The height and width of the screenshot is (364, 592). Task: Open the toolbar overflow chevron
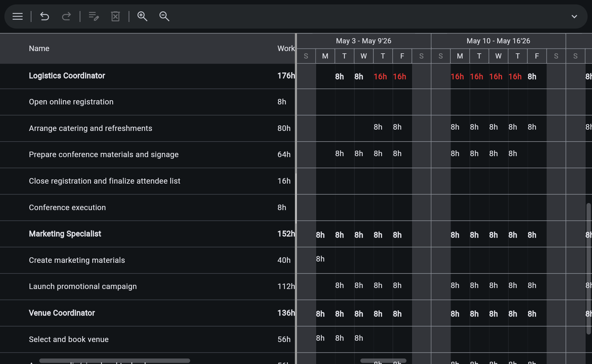(574, 16)
